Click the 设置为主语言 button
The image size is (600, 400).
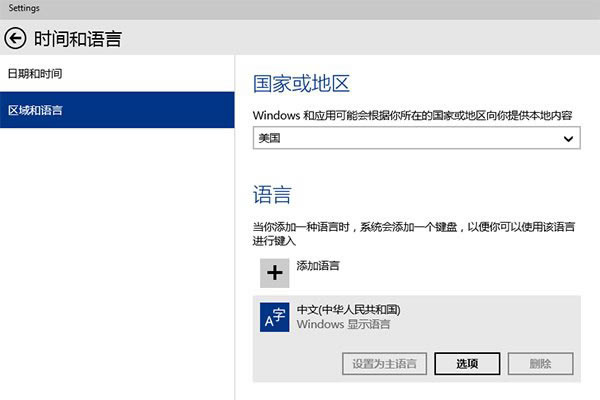coord(384,363)
